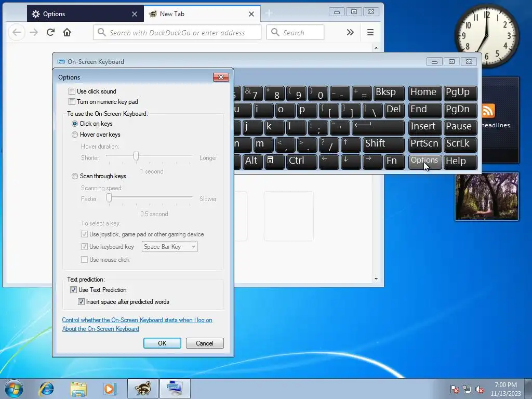Close the Options browser tab

point(135,14)
